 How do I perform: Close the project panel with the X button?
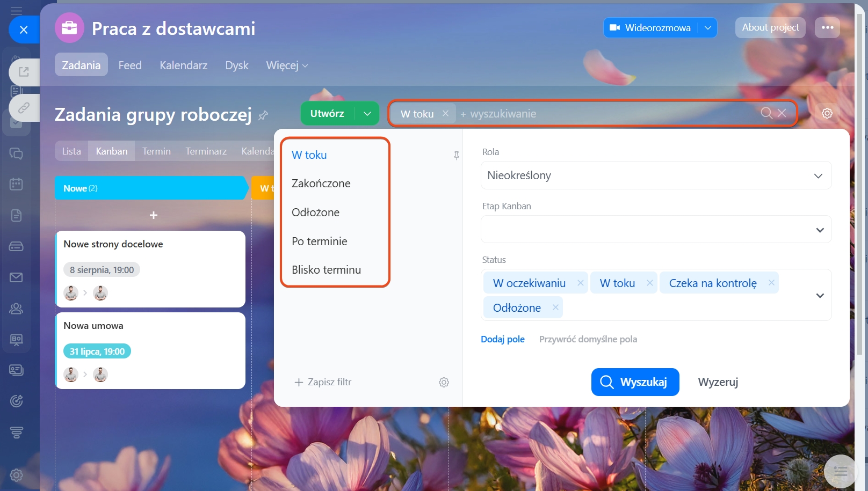24,30
